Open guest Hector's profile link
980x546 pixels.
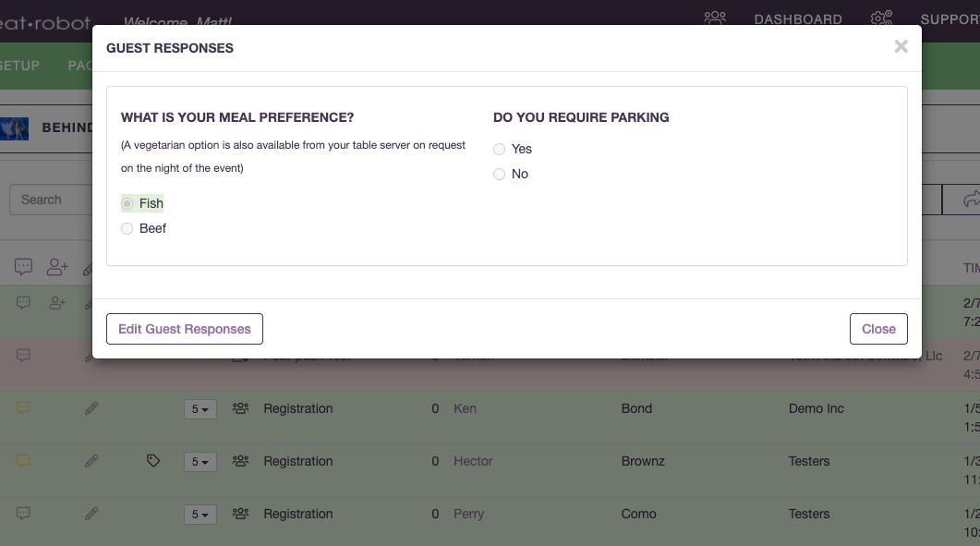(x=473, y=461)
